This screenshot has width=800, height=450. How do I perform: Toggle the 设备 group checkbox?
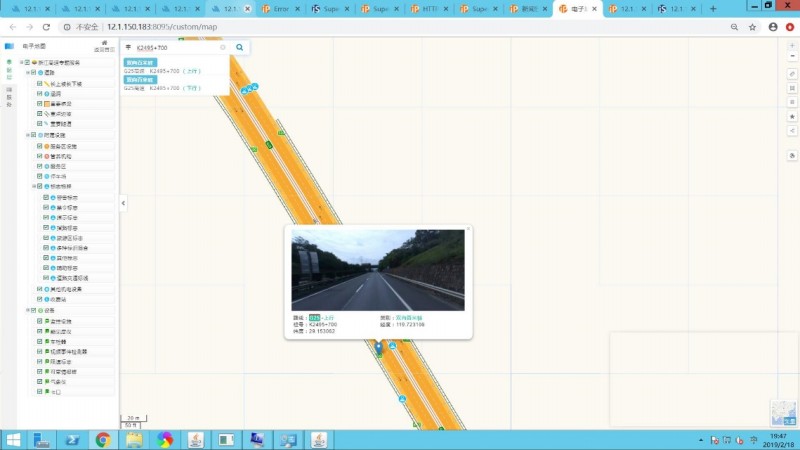coord(34,310)
